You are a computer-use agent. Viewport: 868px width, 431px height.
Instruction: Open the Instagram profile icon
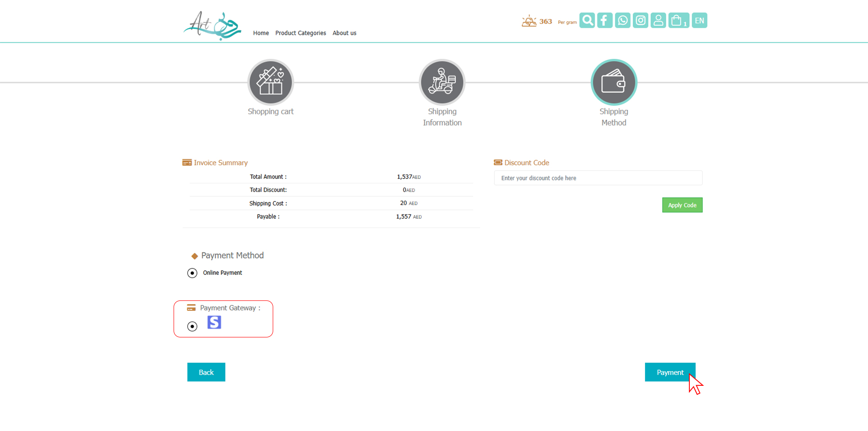640,21
